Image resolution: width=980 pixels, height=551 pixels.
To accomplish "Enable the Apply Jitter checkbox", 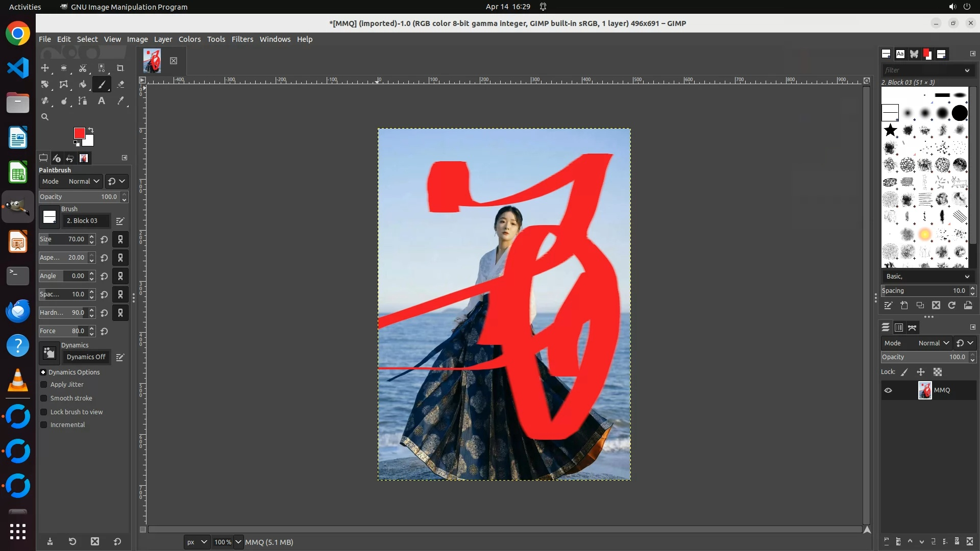I will coord(44,385).
